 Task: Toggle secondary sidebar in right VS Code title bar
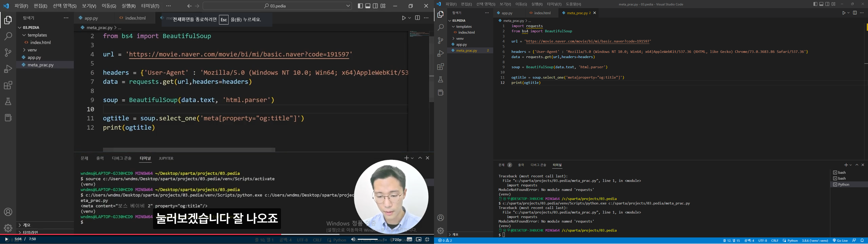click(828, 4)
